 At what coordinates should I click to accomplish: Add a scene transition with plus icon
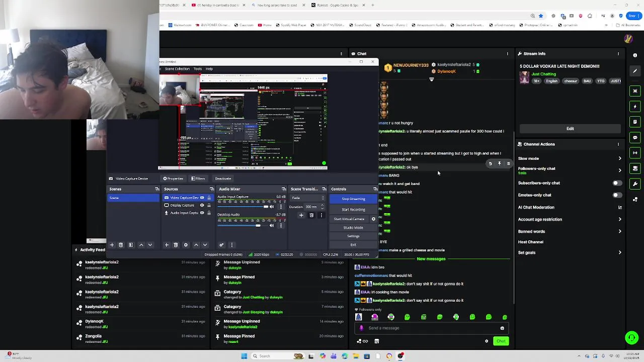[x=301, y=215]
